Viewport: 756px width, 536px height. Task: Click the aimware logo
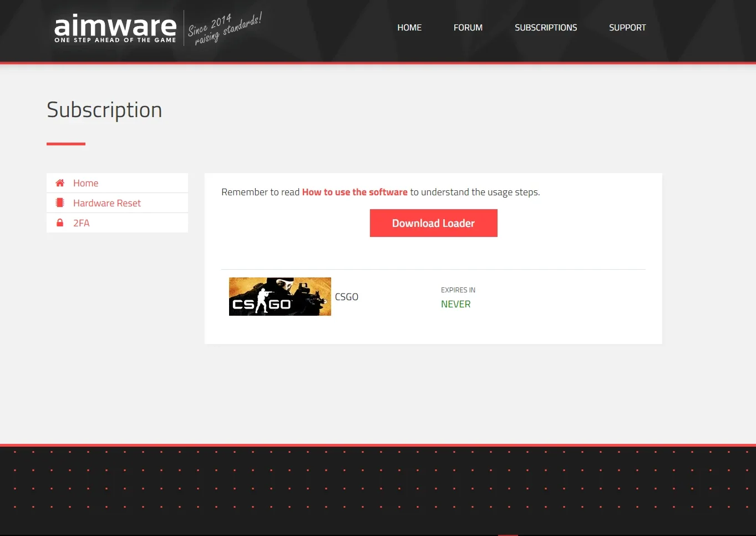pos(115,28)
